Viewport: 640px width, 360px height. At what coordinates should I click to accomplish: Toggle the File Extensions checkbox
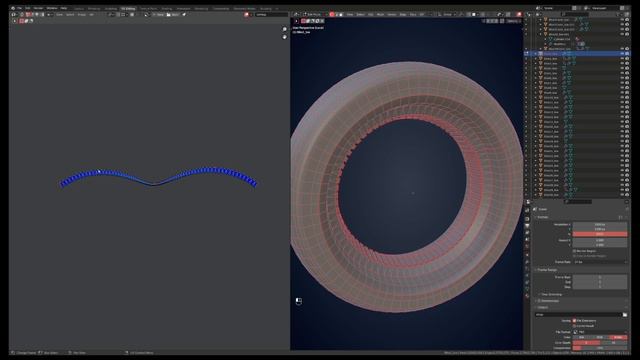coord(574,320)
